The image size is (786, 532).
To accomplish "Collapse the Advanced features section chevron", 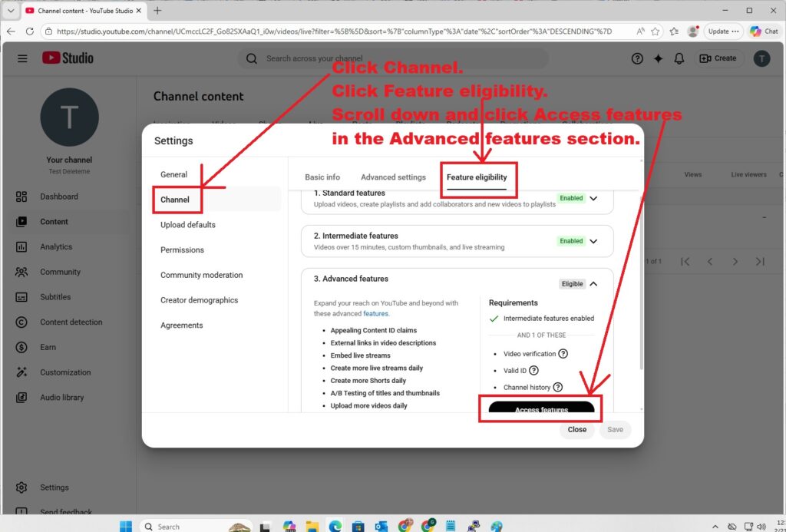I will (x=593, y=284).
